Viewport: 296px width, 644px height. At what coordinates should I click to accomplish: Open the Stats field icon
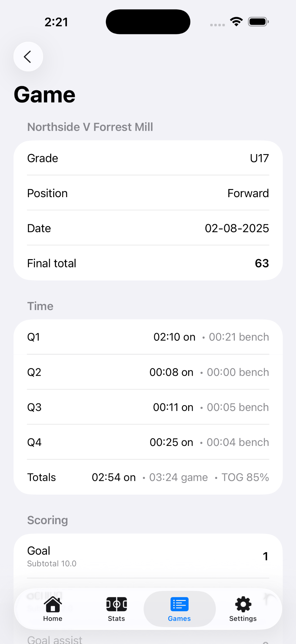(x=117, y=604)
